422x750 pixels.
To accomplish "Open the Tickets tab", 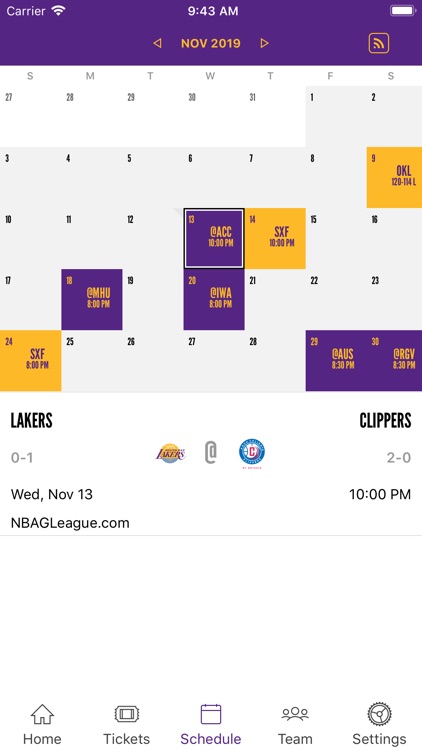I will pyautogui.click(x=126, y=725).
